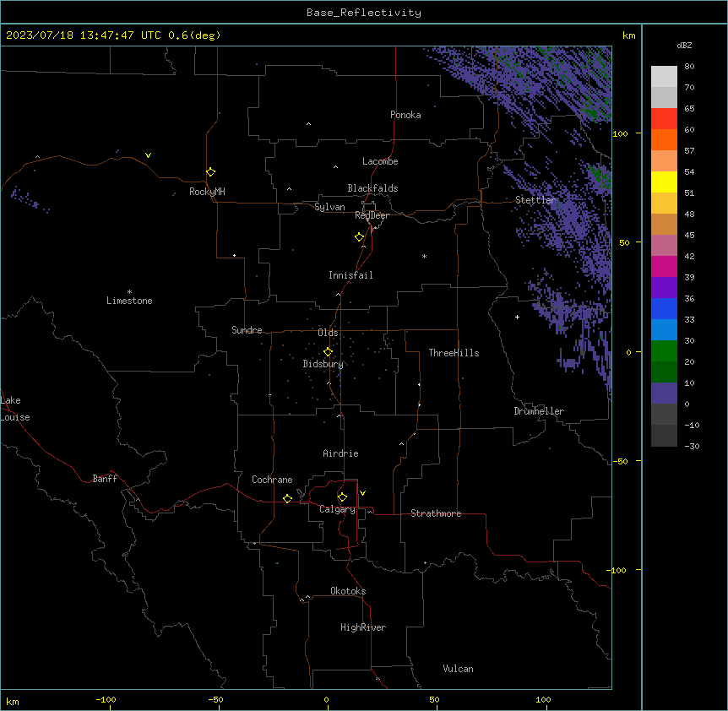728x711 pixels.
Task: Click the timestamp 2023/07/18 13:47:47 UTC
Action: (84, 35)
